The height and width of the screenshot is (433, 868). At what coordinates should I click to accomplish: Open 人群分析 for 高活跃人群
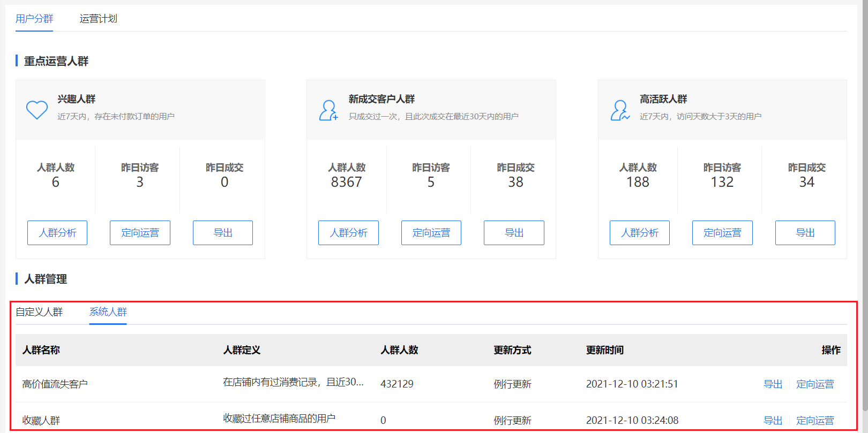pos(640,233)
